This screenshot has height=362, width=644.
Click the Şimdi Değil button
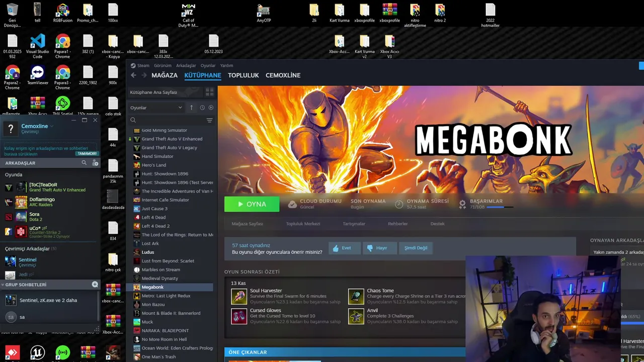416,248
